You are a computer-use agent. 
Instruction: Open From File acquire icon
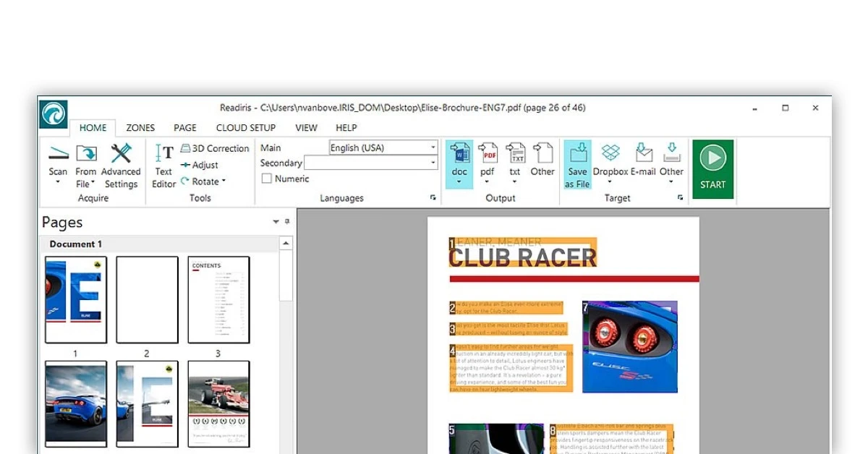point(86,153)
